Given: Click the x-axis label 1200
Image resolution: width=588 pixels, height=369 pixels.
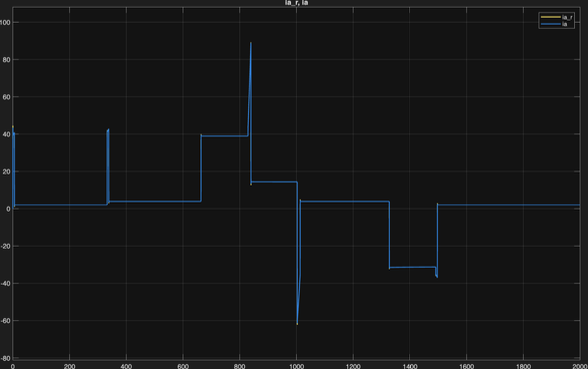Looking at the screenshot, I should coord(353,366).
